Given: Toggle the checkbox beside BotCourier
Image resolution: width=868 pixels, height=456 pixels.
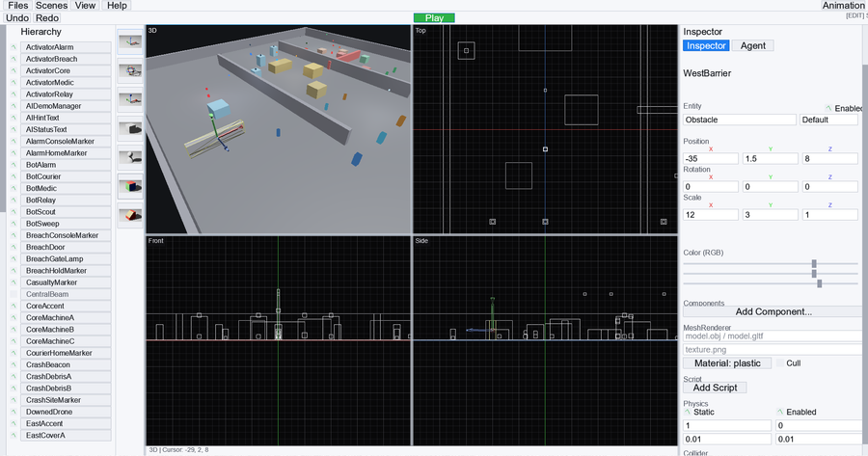Looking at the screenshot, I should tap(14, 176).
